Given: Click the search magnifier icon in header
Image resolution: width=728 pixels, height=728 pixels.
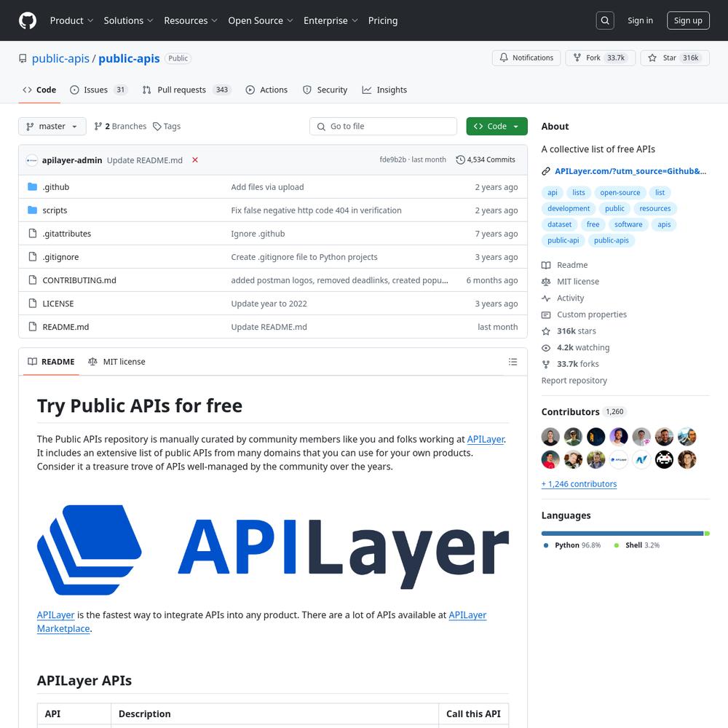Looking at the screenshot, I should 605,20.
